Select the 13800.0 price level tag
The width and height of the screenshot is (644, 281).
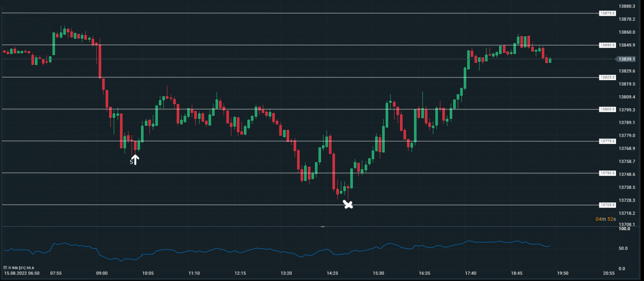[608, 109]
